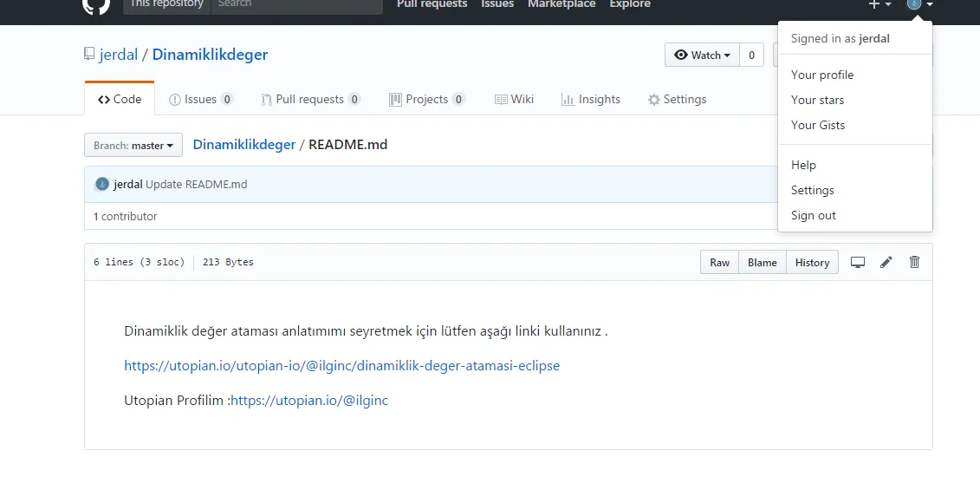Click the user avatar menu arrow

click(930, 4)
